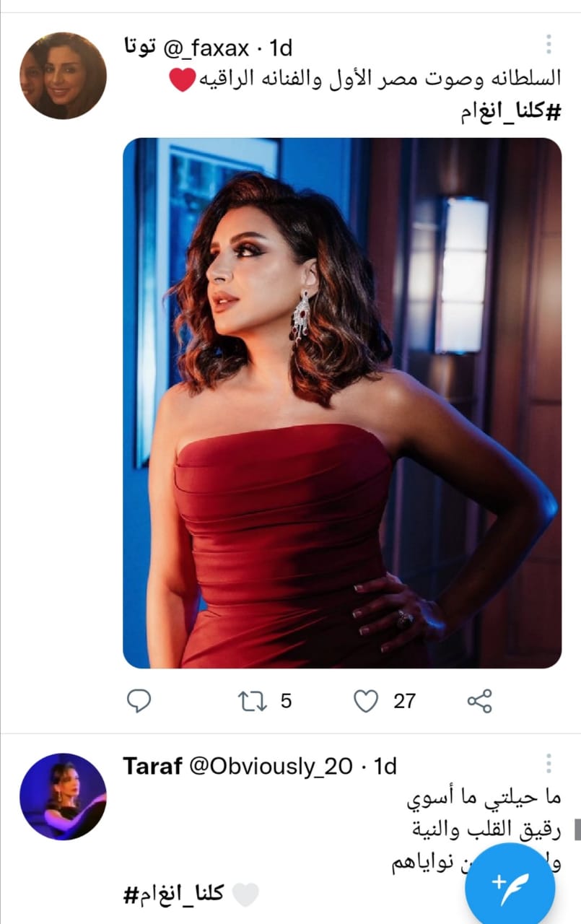
Task: Open the reply icon under first tweet
Action: pos(138,701)
